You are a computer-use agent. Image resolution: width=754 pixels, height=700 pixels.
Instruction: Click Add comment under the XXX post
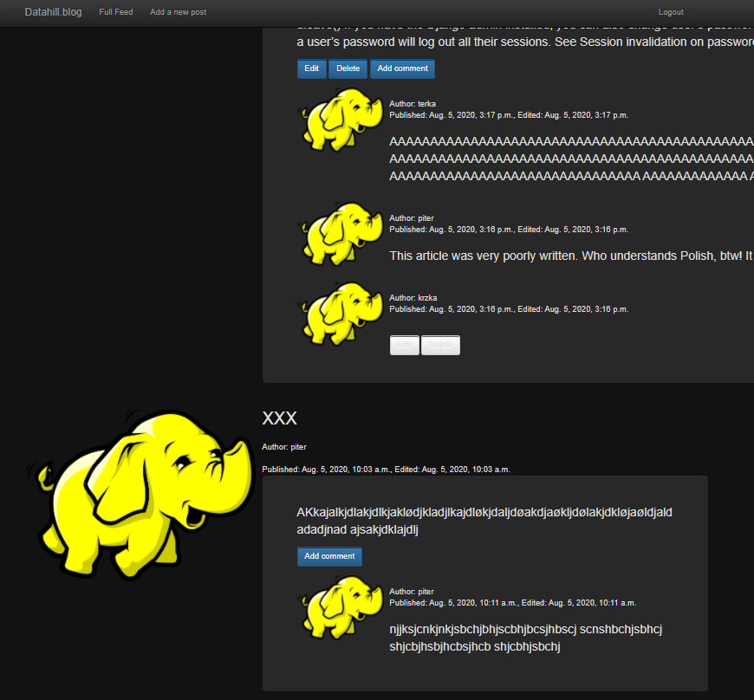point(329,556)
